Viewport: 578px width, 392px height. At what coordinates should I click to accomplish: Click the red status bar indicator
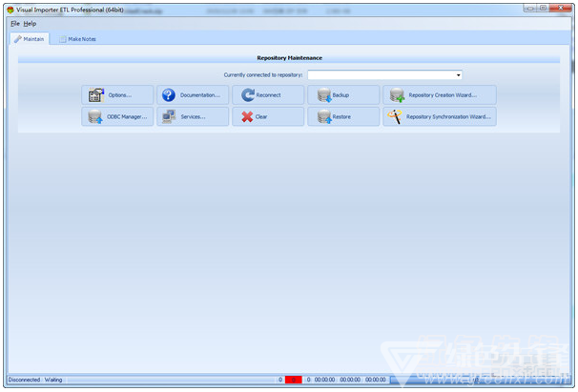[294, 380]
